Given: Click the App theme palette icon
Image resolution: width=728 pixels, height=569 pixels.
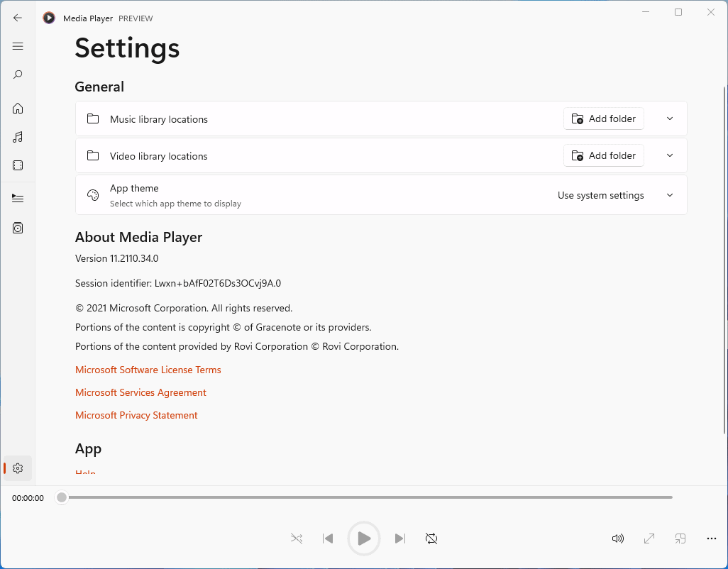Looking at the screenshot, I should point(93,195).
